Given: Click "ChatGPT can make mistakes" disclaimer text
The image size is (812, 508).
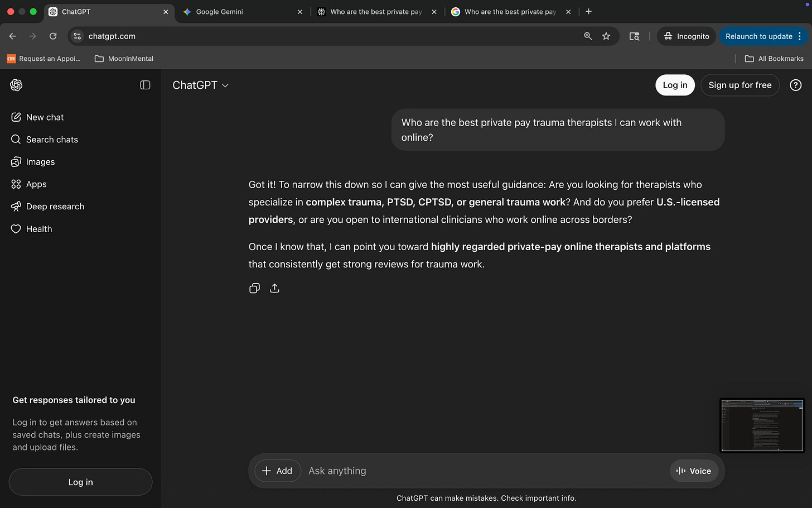Looking at the screenshot, I should (x=486, y=498).
